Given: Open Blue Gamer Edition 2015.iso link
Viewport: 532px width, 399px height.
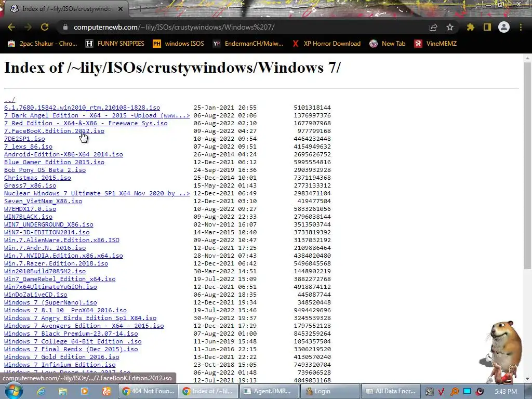Looking at the screenshot, I should click(54, 162).
